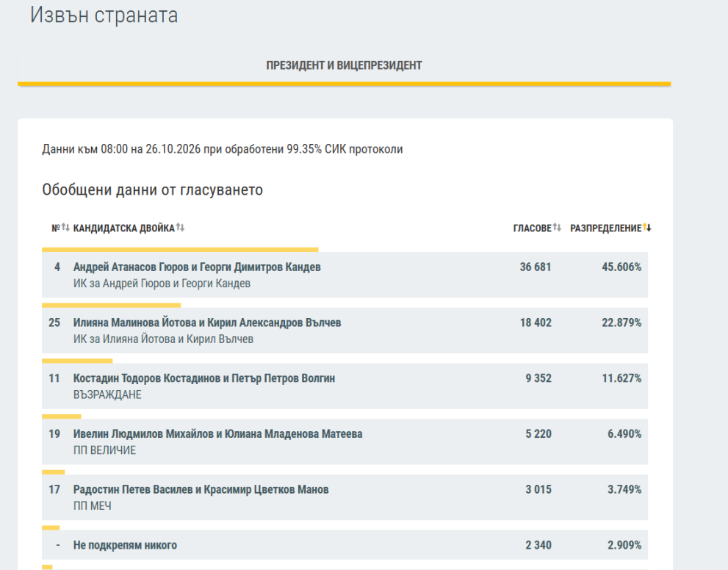
Task: Click the 11.627% distribution value
Action: tap(621, 378)
